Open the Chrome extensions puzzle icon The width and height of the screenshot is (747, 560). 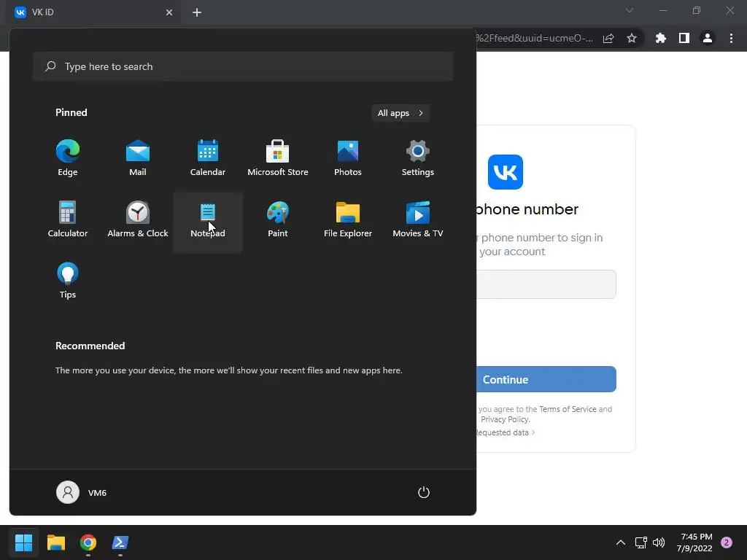tap(661, 38)
